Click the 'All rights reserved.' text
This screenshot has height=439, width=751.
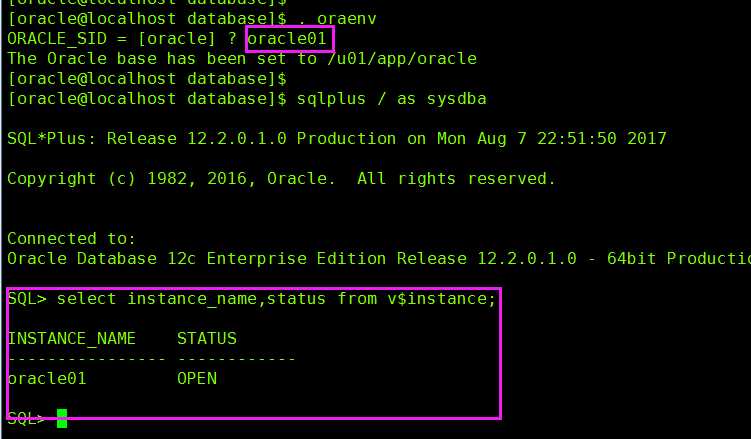point(456,179)
